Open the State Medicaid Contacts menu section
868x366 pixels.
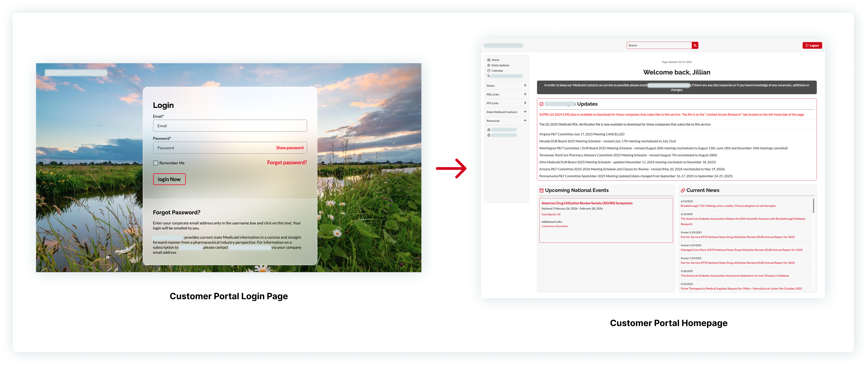(x=506, y=112)
